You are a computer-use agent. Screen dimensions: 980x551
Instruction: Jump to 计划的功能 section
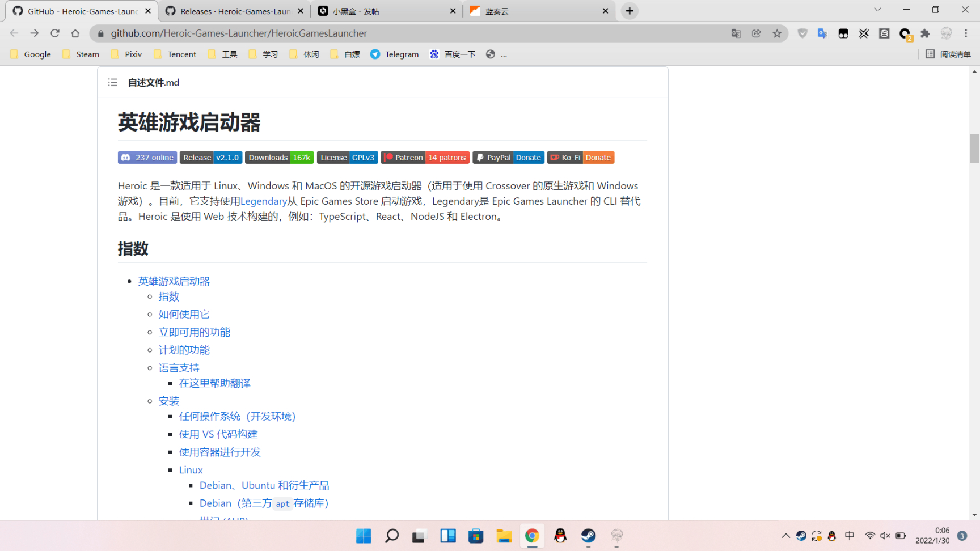tap(184, 350)
